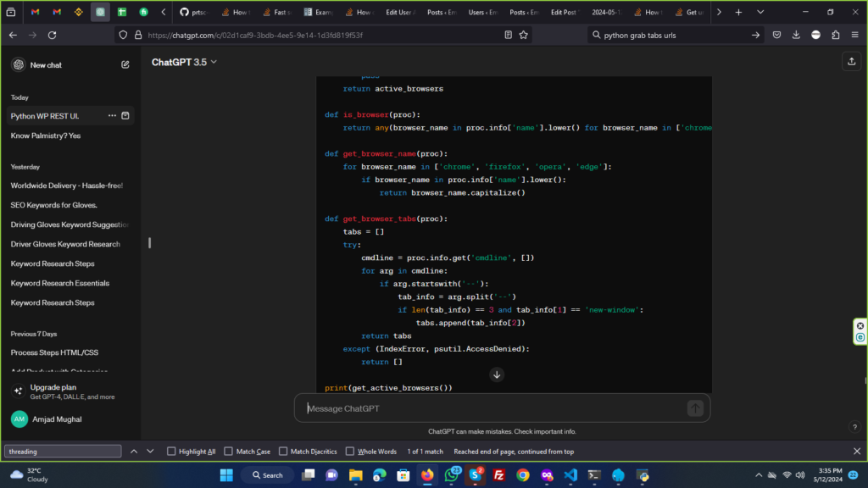Open the Know Palmistry? Yes chat

(47, 136)
